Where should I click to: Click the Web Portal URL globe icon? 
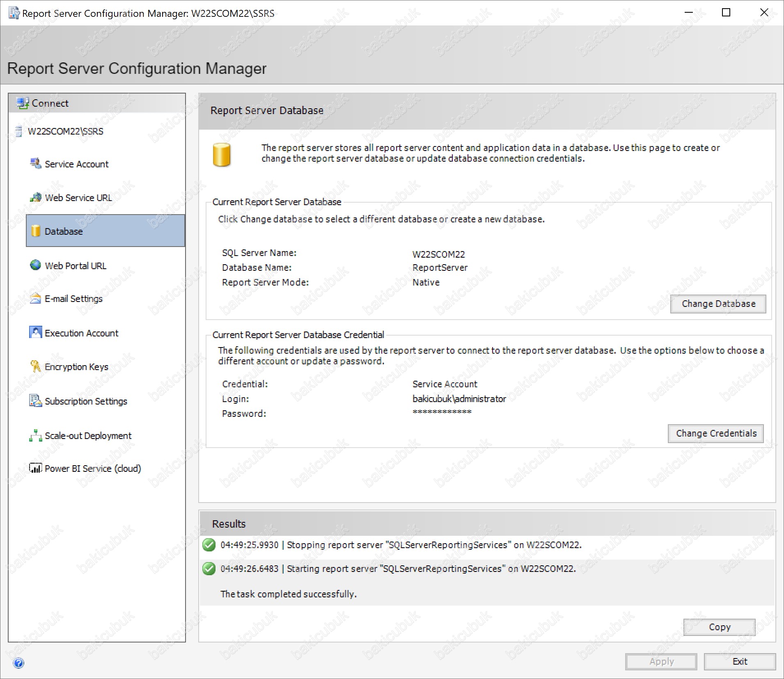(36, 265)
